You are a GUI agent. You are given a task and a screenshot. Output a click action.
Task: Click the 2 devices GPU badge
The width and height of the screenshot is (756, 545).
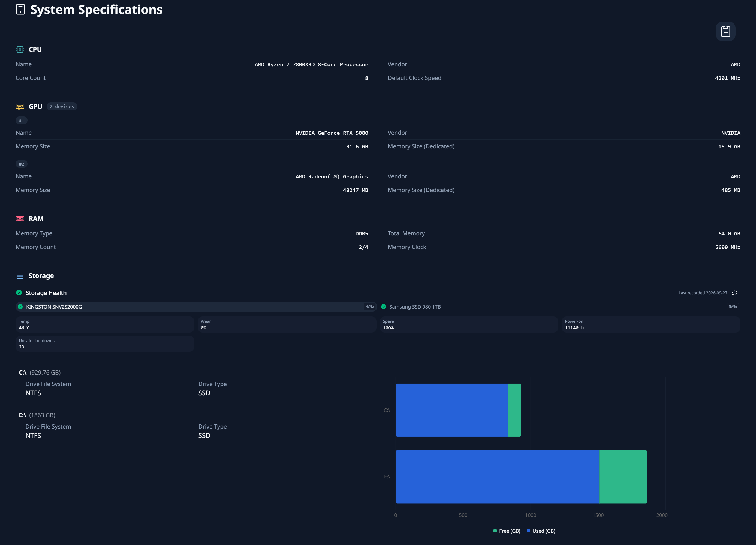click(62, 106)
